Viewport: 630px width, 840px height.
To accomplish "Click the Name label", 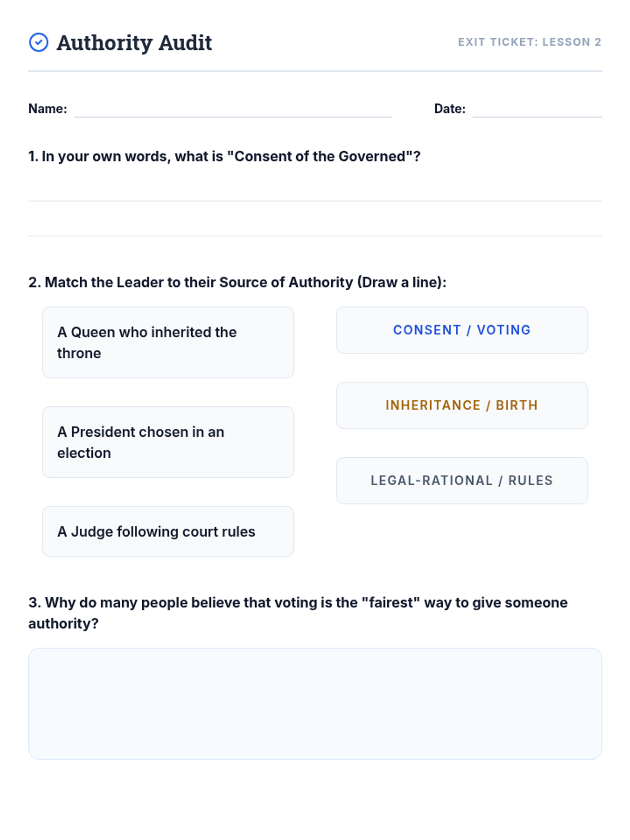I will 48,109.
